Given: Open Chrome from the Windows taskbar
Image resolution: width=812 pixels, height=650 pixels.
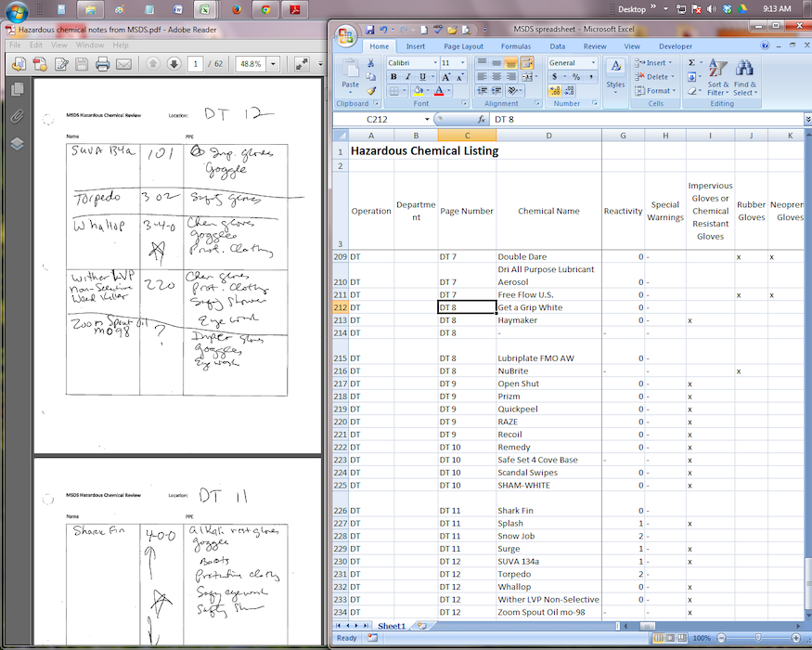Looking at the screenshot, I should (265, 9).
